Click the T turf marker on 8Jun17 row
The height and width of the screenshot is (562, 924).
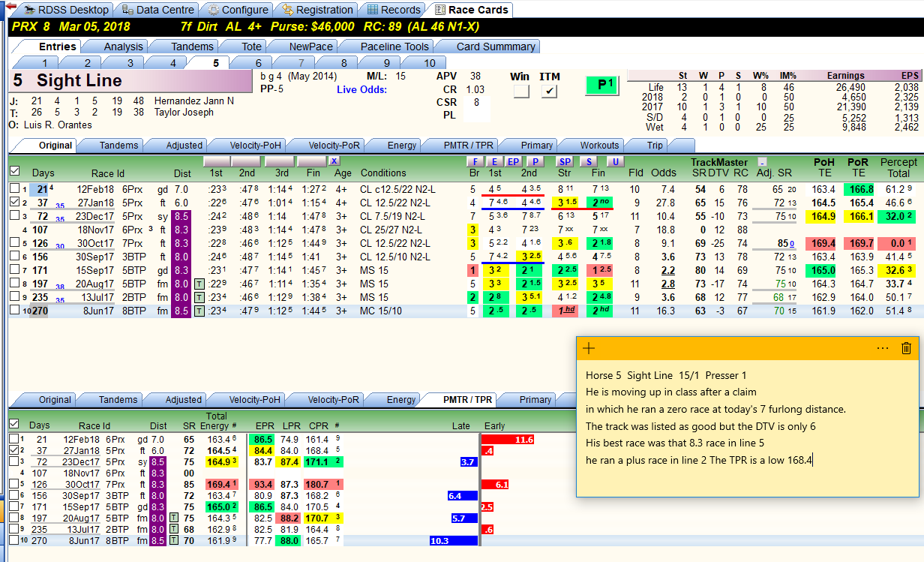click(199, 311)
